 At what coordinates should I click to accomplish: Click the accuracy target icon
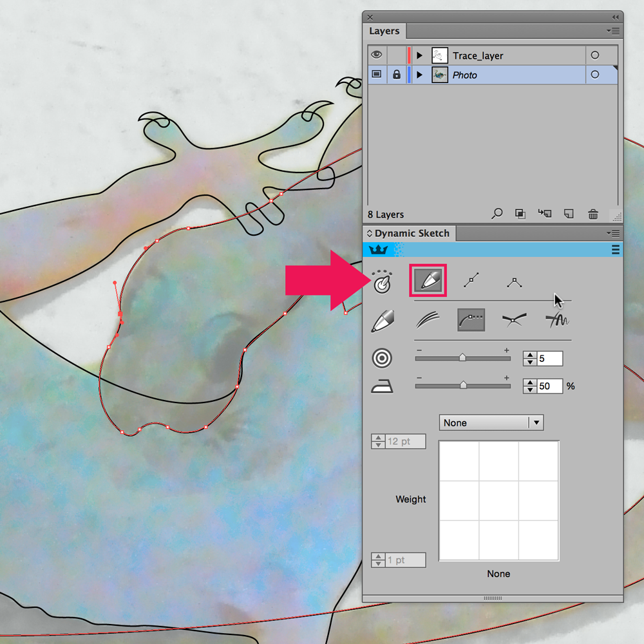(x=382, y=358)
